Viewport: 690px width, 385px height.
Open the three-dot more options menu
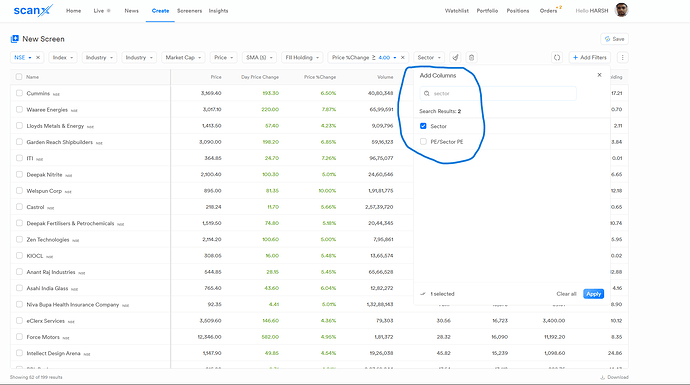(622, 57)
